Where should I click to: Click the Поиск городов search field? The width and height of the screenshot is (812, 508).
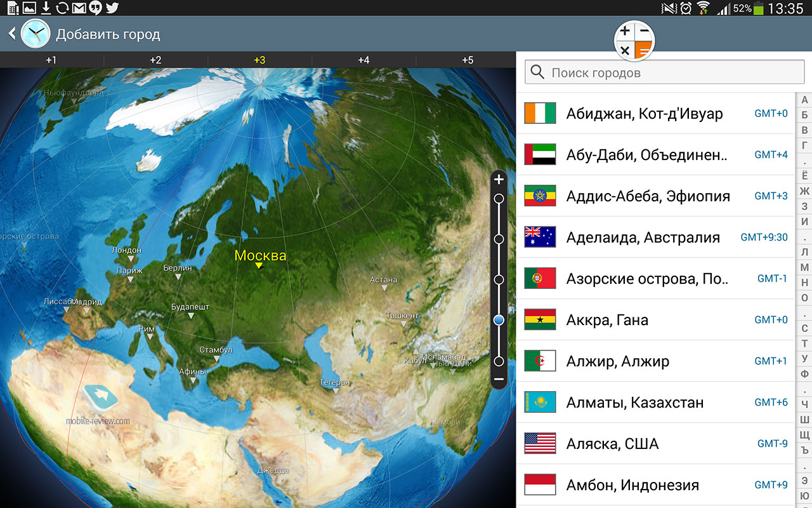tap(664, 72)
